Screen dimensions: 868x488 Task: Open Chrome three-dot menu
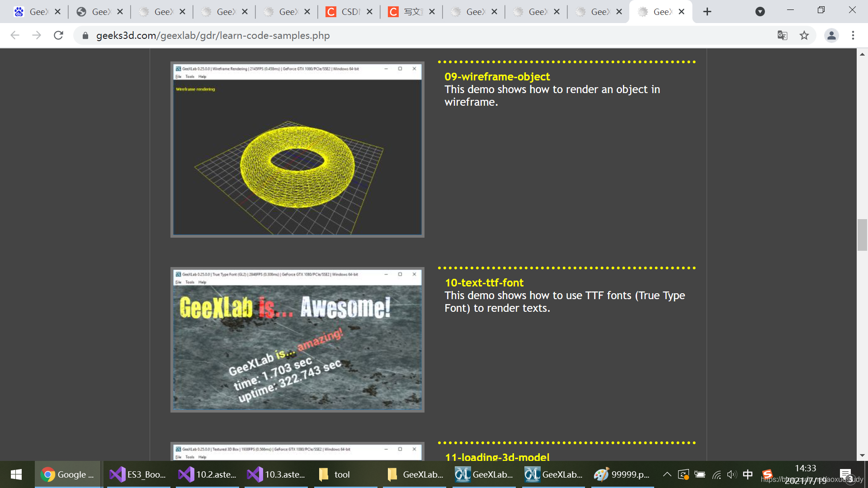853,35
